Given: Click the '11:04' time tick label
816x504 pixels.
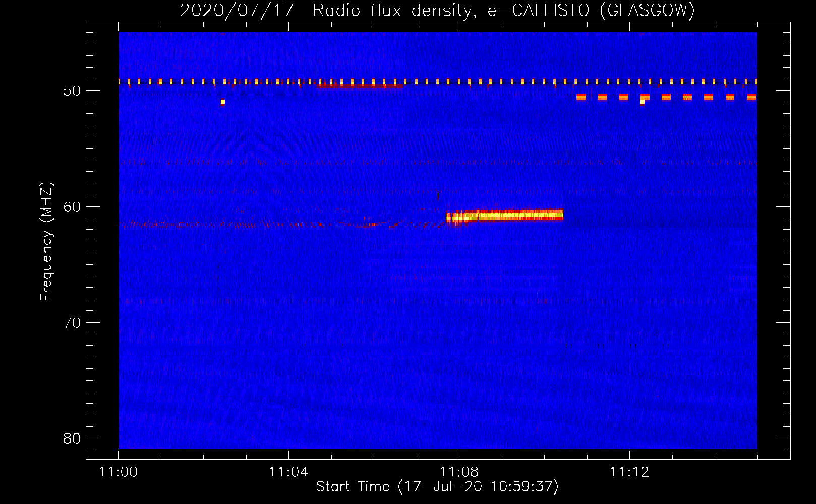Looking at the screenshot, I should click(288, 472).
